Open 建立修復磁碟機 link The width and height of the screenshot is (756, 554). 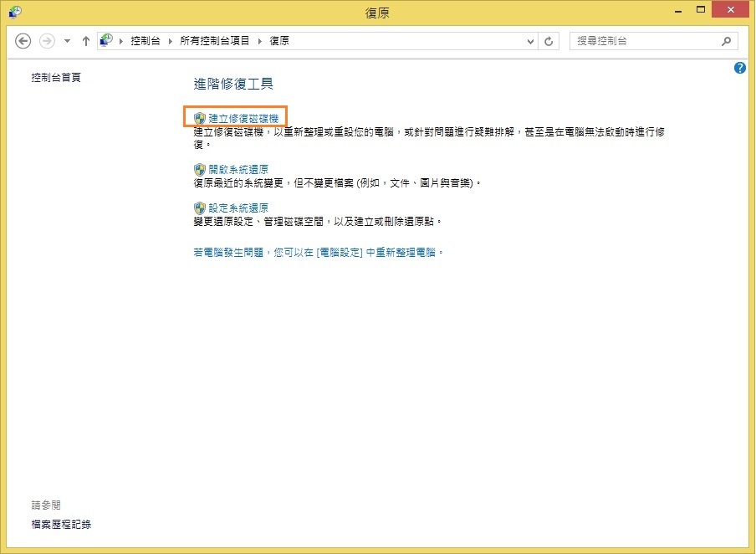click(243, 118)
